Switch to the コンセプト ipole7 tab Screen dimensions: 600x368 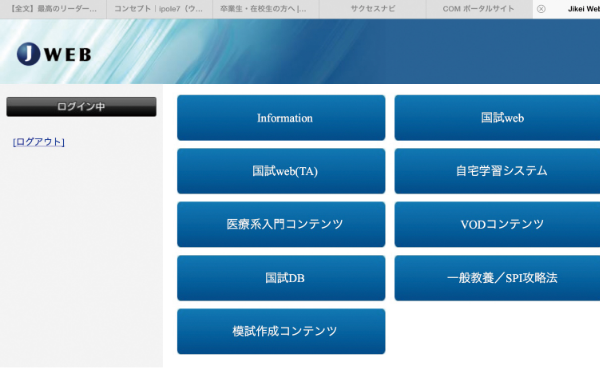point(159,9)
